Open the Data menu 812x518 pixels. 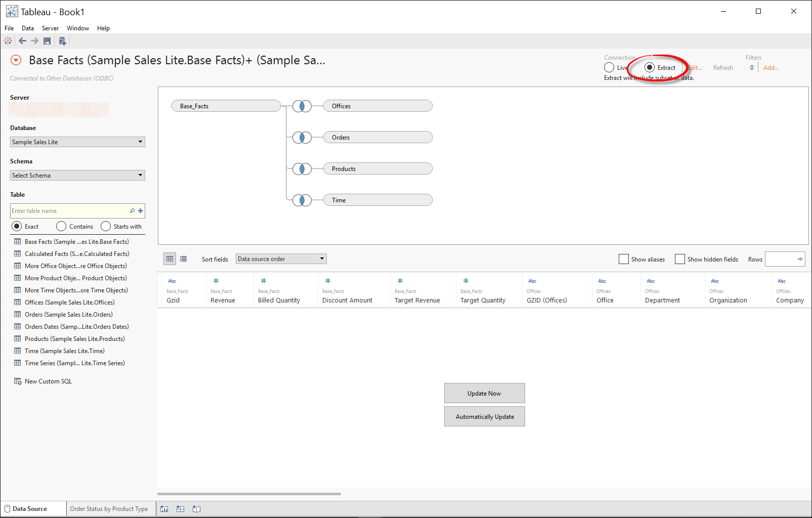click(x=28, y=28)
